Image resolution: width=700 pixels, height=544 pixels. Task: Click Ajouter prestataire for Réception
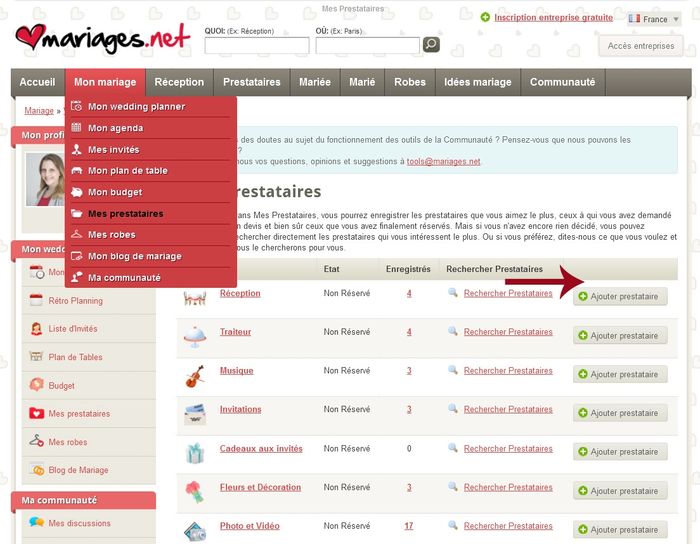(620, 296)
